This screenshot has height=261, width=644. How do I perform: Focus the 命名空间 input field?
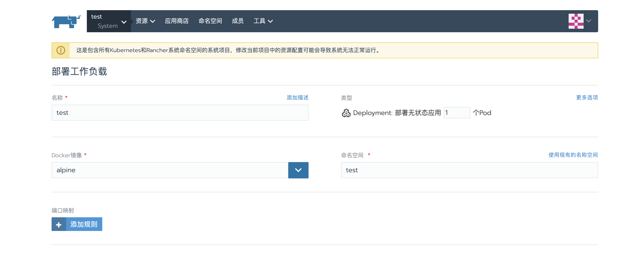[469, 170]
